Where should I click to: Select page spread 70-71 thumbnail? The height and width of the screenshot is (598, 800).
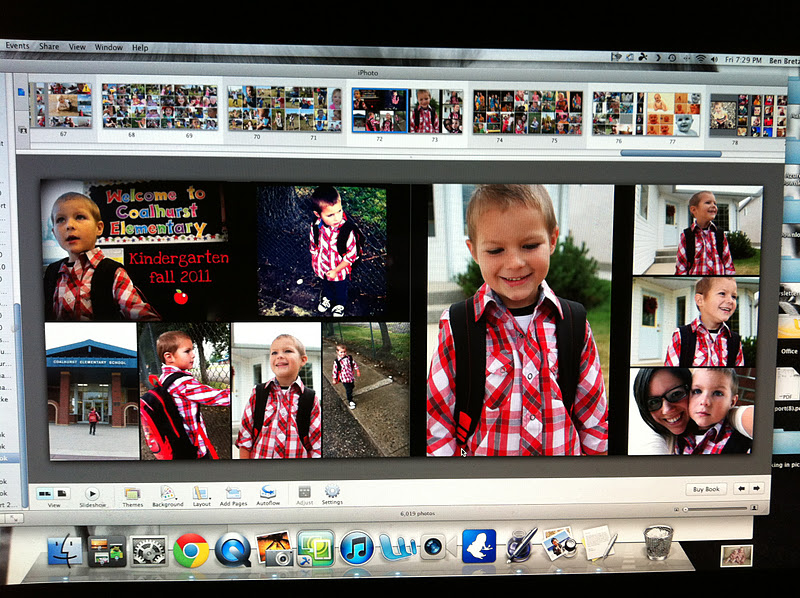pyautogui.click(x=284, y=109)
